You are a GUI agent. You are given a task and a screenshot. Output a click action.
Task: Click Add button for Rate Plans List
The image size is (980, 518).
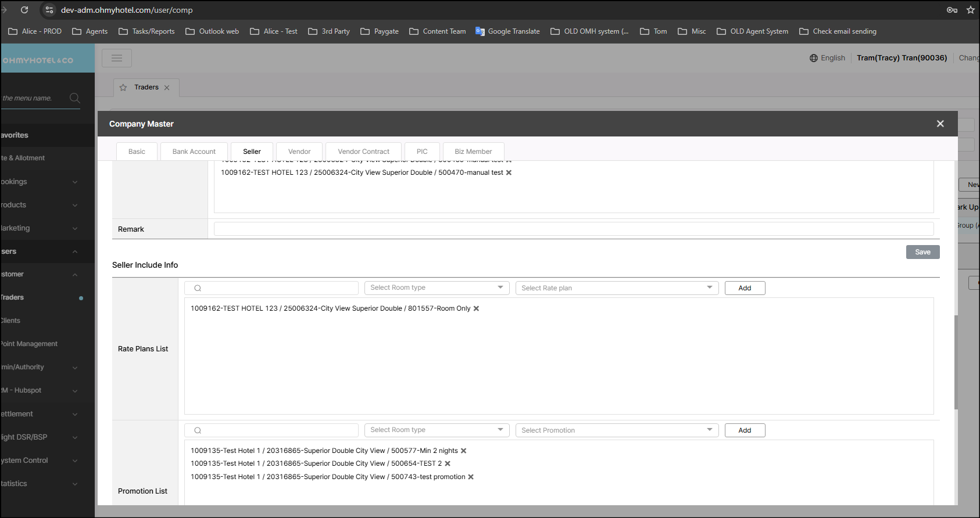click(x=745, y=288)
